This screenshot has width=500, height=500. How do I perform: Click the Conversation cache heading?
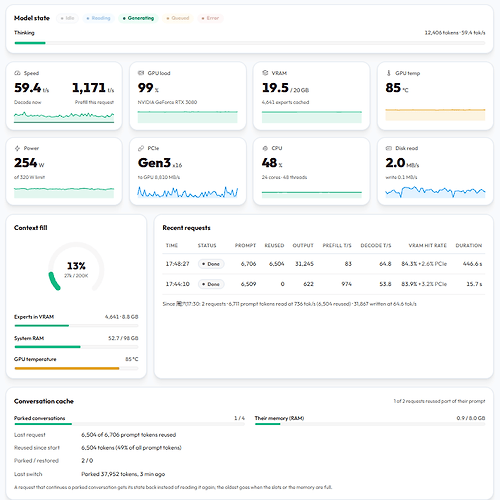[44, 401]
